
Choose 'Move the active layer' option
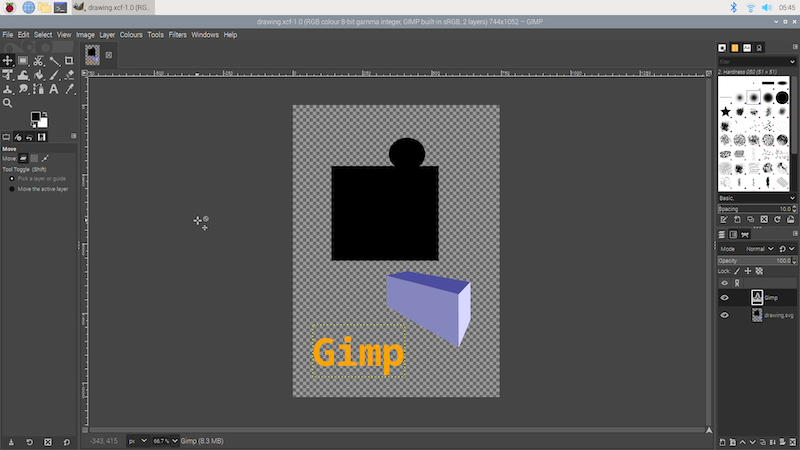pyautogui.click(x=39, y=189)
